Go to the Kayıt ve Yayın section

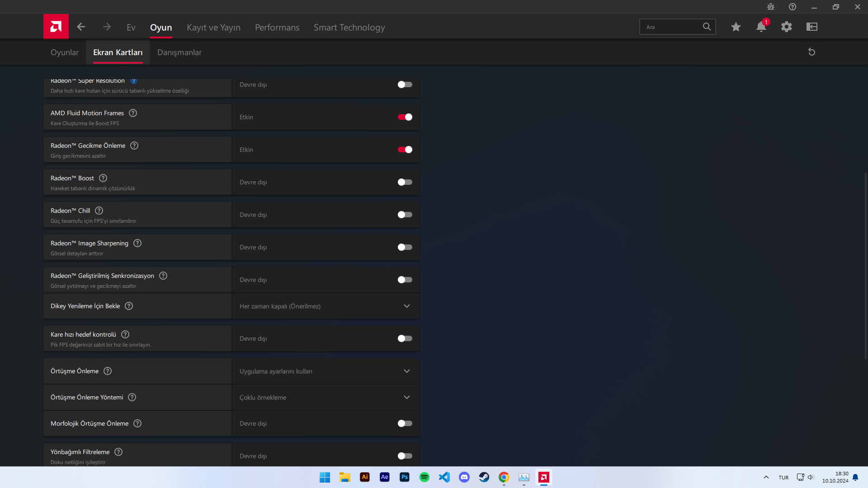[213, 28]
